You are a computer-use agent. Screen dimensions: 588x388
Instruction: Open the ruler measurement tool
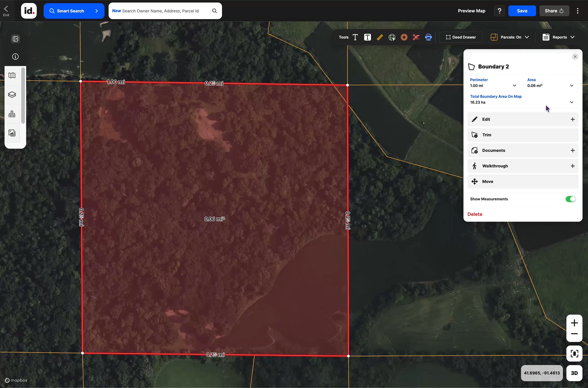click(380, 37)
